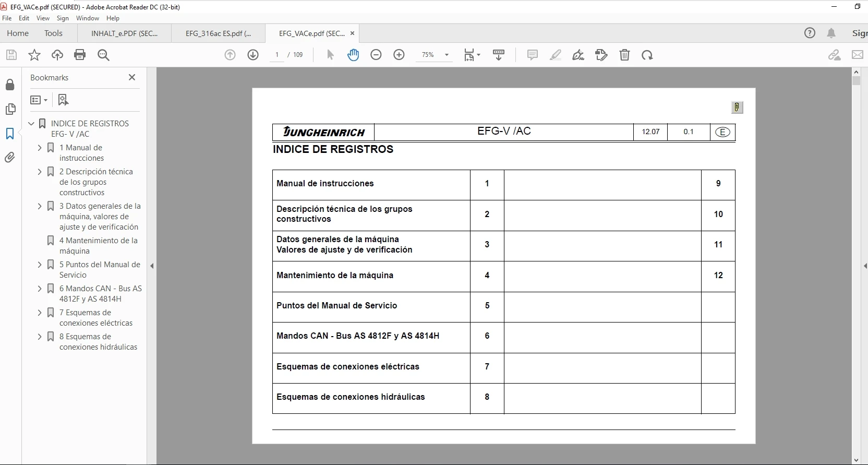Screen dimensions: 868x465
Task: Click the Delete trash icon
Action: pyautogui.click(x=624, y=55)
